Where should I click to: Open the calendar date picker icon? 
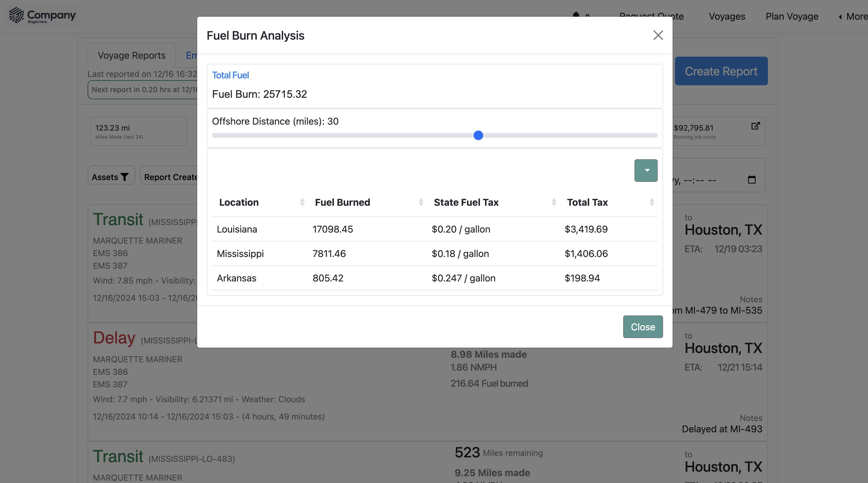tap(752, 179)
